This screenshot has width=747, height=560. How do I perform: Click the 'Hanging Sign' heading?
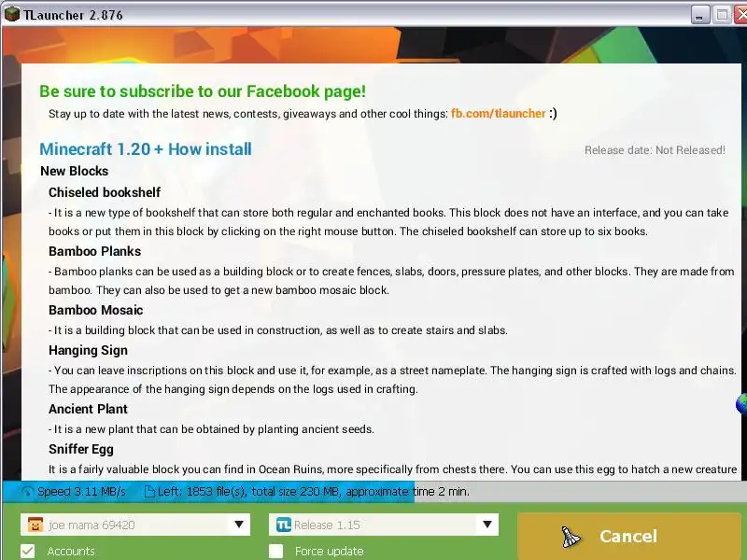pos(88,351)
